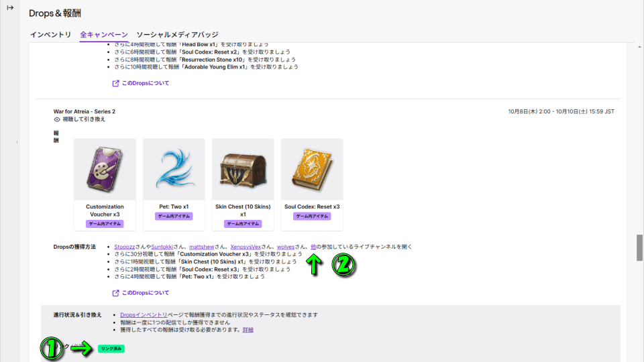Open the mattshew channel link
This screenshot has width=644, height=362.
[202, 247]
